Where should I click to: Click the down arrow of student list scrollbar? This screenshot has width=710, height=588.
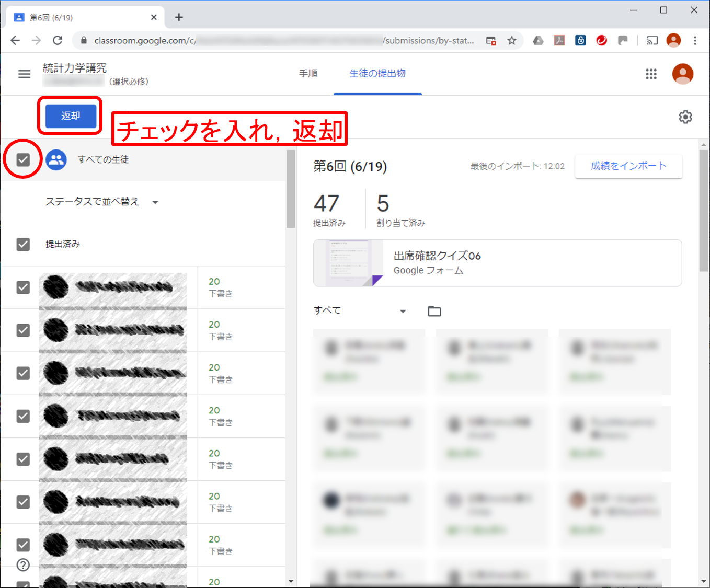(291, 581)
